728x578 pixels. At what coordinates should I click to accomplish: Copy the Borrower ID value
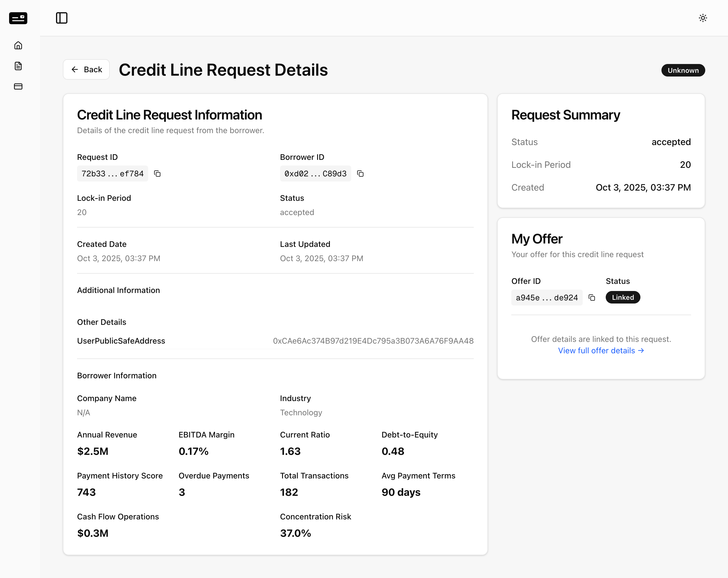click(360, 174)
